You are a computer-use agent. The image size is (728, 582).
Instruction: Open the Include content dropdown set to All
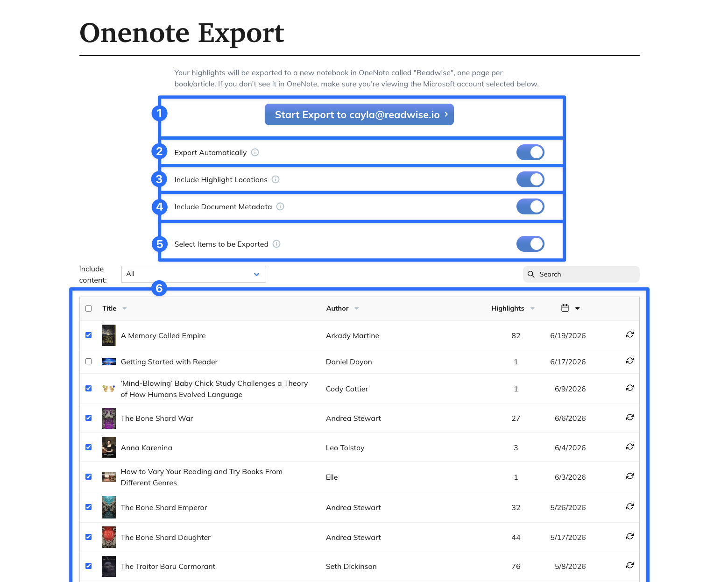tap(194, 274)
